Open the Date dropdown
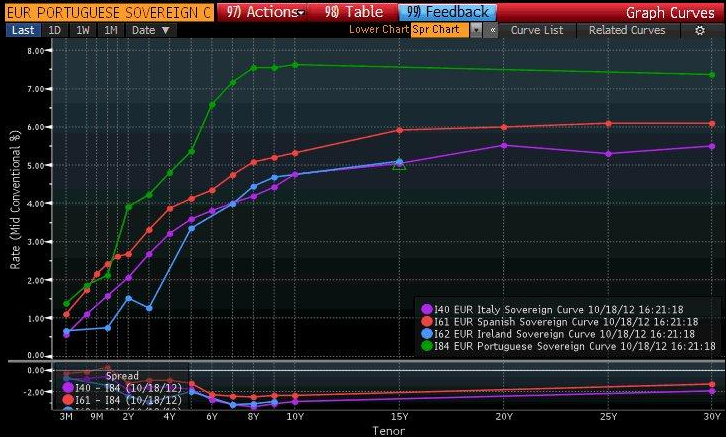The width and height of the screenshot is (726, 437). 151,31
